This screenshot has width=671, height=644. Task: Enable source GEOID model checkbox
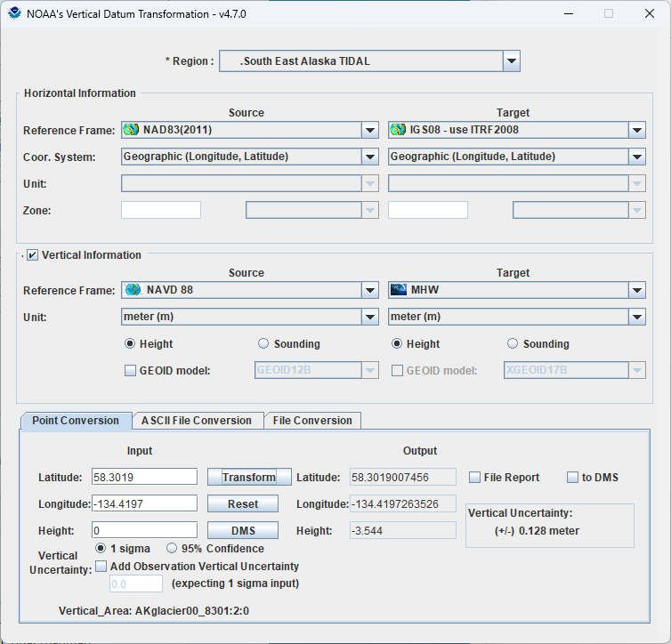[130, 370]
